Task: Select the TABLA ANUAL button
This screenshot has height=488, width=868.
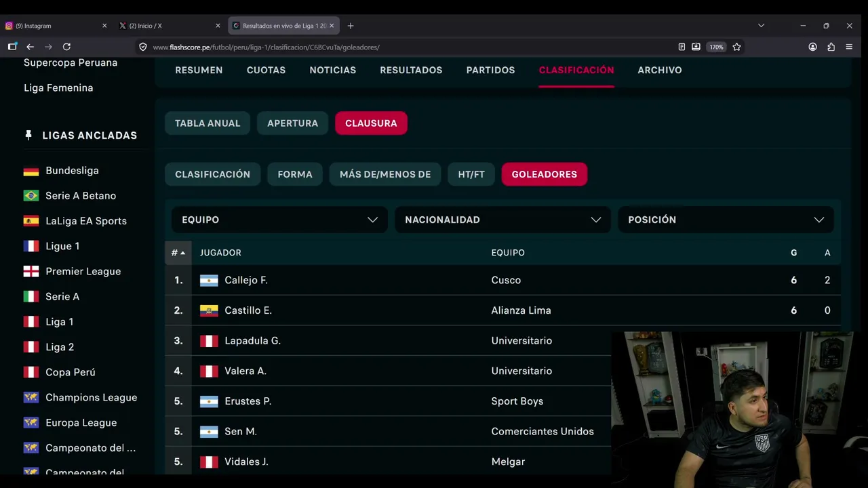Action: point(208,123)
